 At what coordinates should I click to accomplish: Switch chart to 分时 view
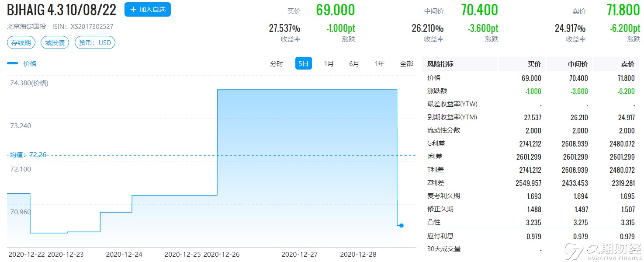[x=277, y=64]
